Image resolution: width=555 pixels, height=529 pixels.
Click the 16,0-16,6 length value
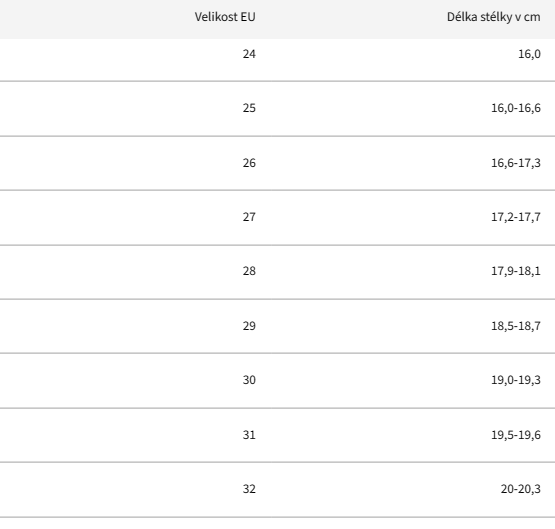[516, 108]
